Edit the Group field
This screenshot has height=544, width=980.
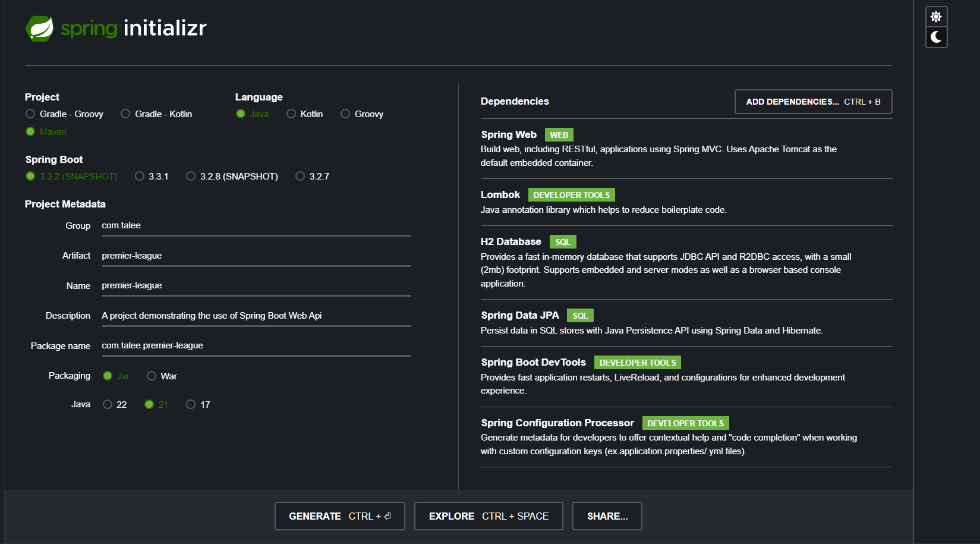pyautogui.click(x=256, y=226)
